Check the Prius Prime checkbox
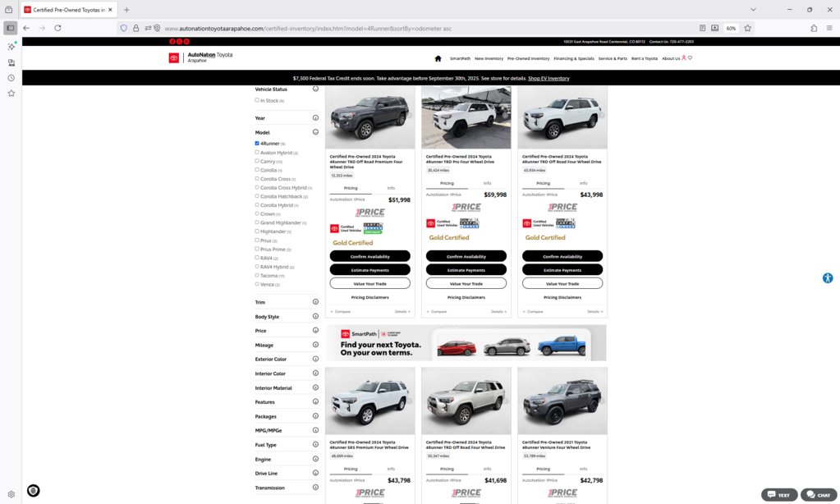This screenshot has height=504, width=840. coord(257,249)
